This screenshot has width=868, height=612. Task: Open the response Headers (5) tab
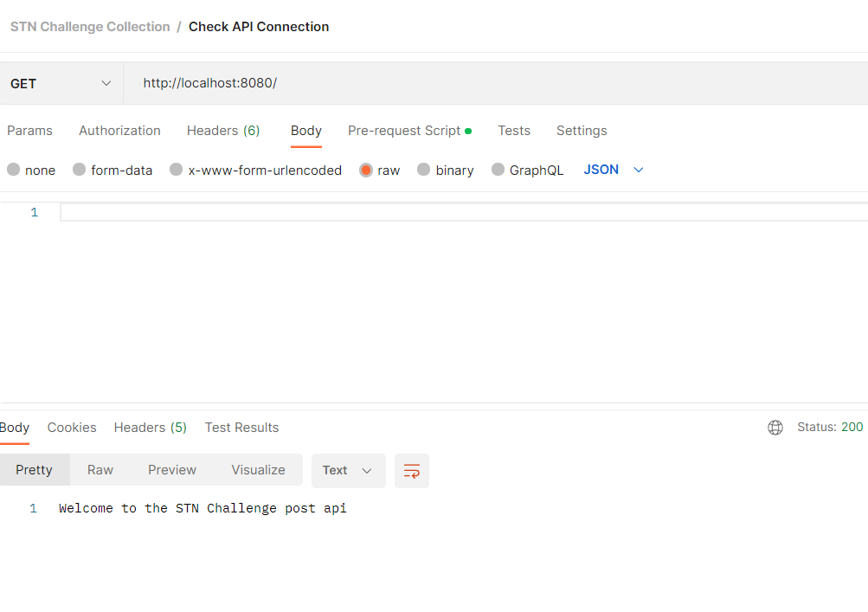point(150,428)
